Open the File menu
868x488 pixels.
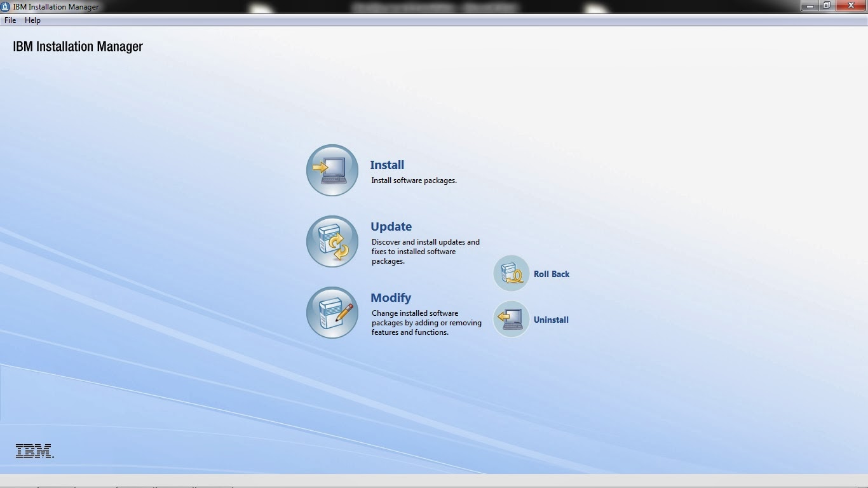[10, 20]
